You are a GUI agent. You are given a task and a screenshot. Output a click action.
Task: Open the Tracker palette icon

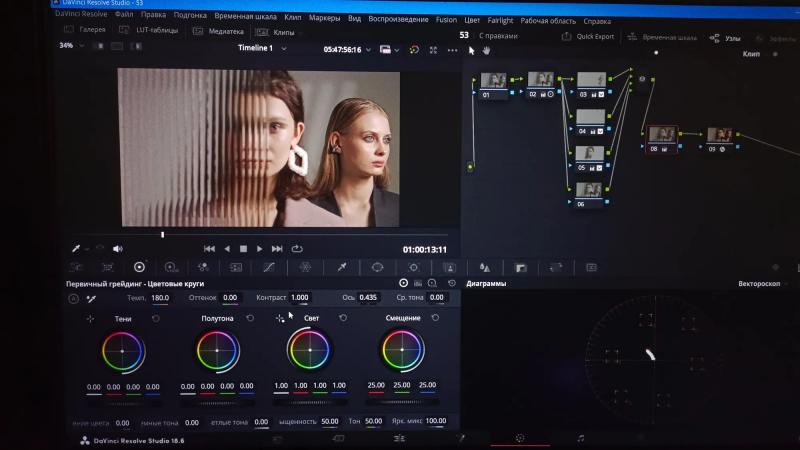tap(413, 267)
